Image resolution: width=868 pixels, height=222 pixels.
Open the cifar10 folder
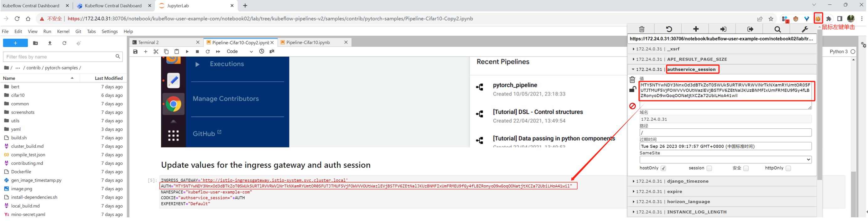click(18, 95)
